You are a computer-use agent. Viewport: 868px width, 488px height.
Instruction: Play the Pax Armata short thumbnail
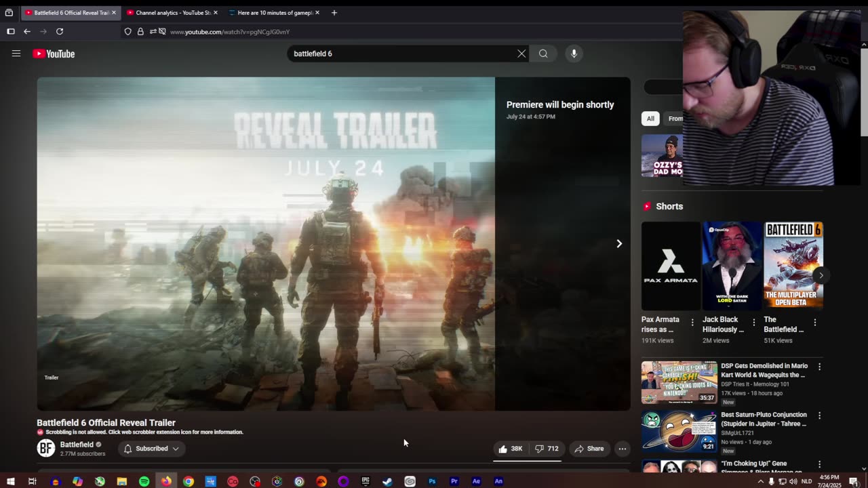tap(671, 266)
